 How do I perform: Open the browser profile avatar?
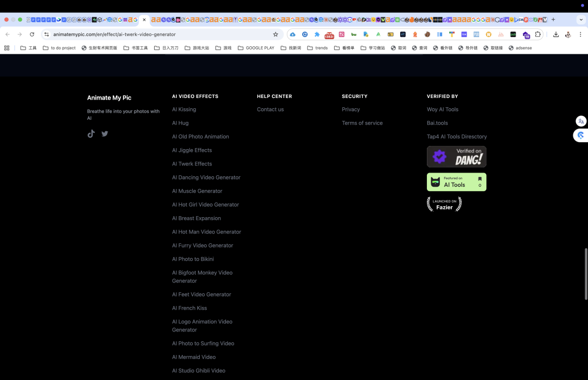tap(568, 34)
